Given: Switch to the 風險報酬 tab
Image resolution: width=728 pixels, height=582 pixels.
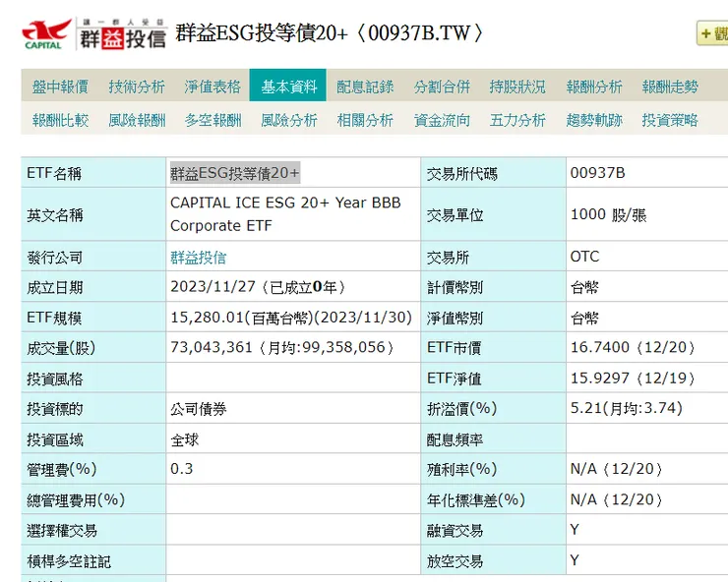Looking at the screenshot, I should (x=137, y=120).
